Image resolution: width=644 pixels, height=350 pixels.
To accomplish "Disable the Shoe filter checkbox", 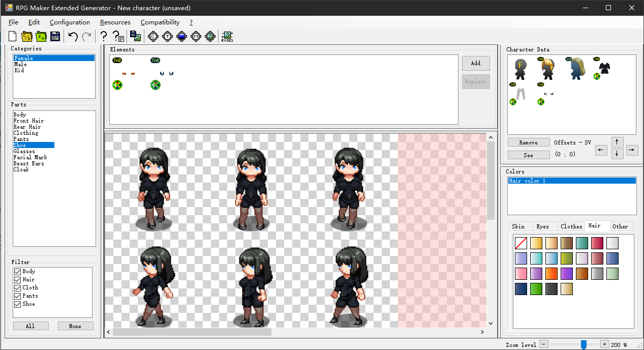I will (18, 304).
